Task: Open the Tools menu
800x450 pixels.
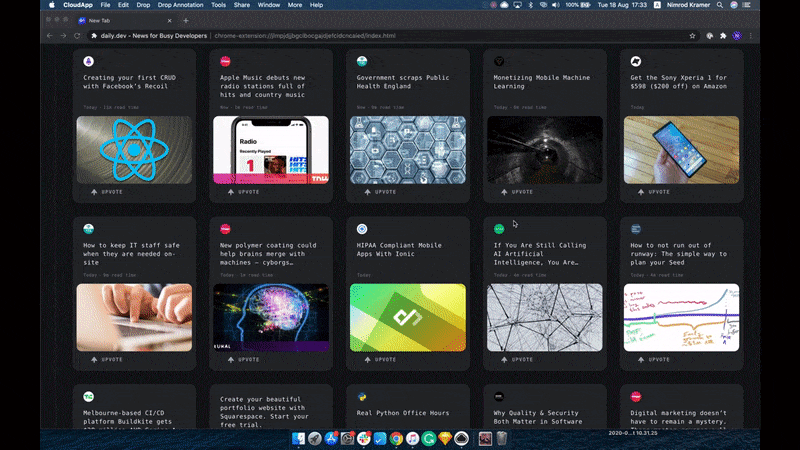Action: pos(218,5)
